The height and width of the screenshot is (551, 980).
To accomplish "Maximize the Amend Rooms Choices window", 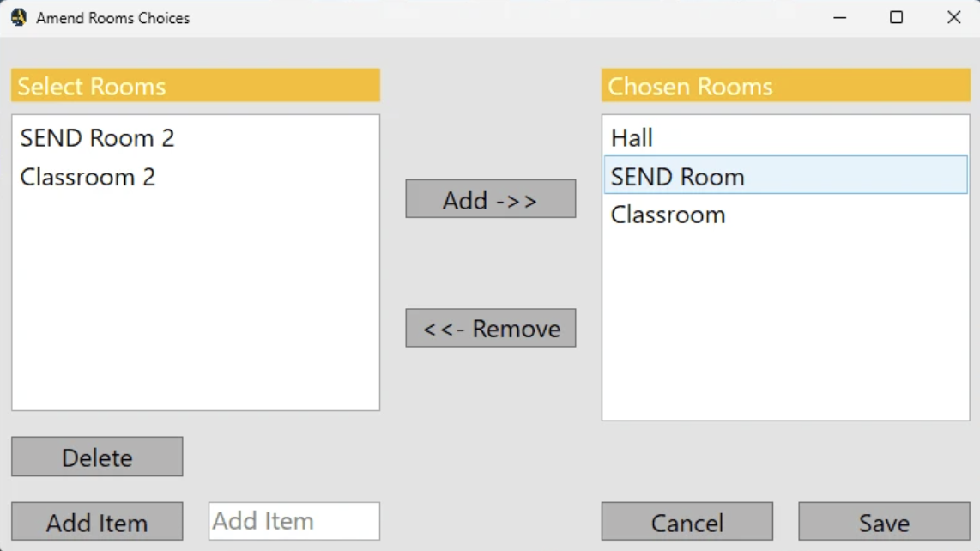I will point(896,17).
